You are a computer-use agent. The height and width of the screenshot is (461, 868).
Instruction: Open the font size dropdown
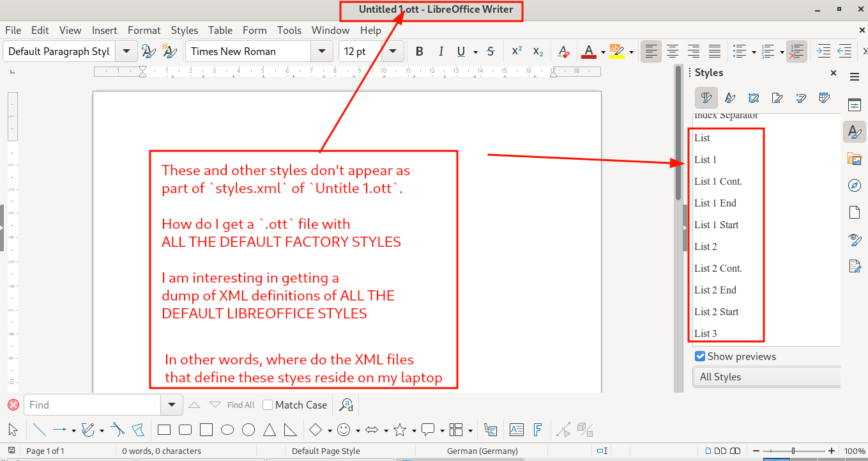[392, 52]
